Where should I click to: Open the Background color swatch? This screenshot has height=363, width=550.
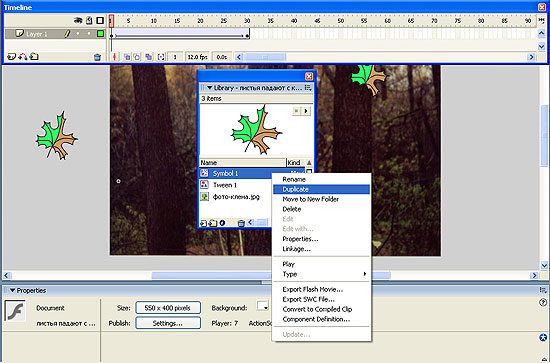tap(262, 306)
